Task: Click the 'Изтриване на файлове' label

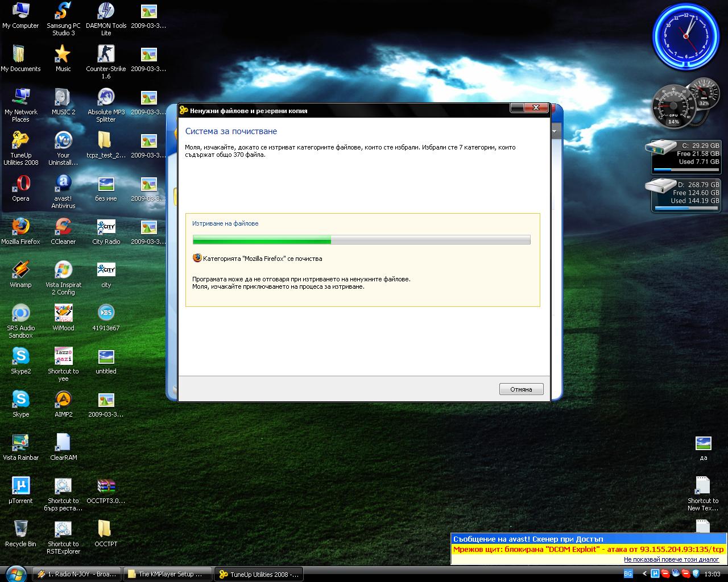Action: [x=225, y=223]
